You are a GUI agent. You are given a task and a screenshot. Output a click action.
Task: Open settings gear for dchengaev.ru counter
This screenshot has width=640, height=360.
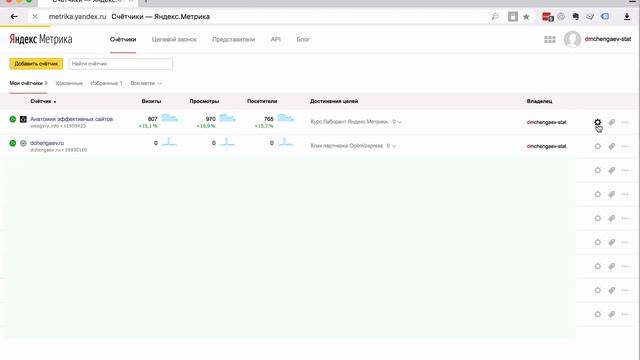coord(598,146)
